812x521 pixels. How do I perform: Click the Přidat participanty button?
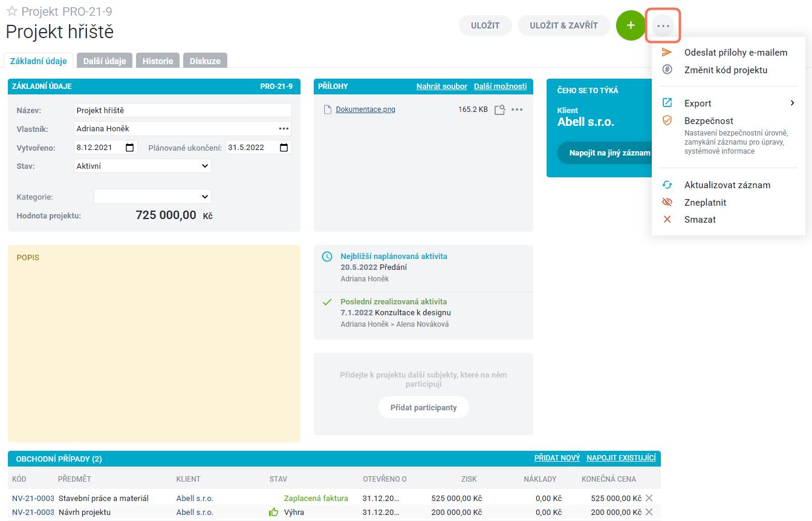pos(423,407)
